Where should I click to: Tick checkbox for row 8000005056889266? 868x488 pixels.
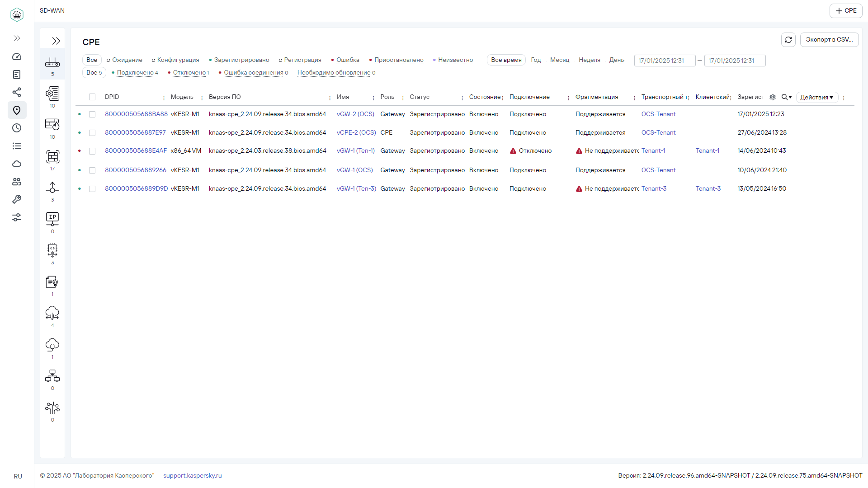tap(92, 170)
